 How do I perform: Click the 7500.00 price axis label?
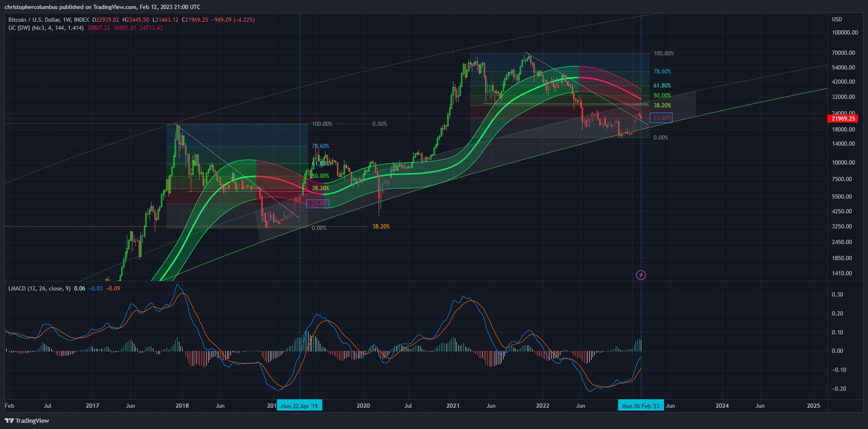842,179
